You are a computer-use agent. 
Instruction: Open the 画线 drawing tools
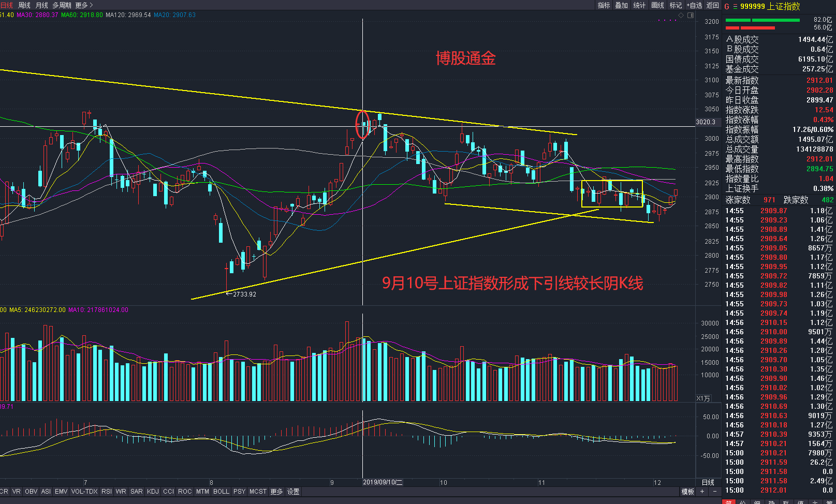click(658, 5)
